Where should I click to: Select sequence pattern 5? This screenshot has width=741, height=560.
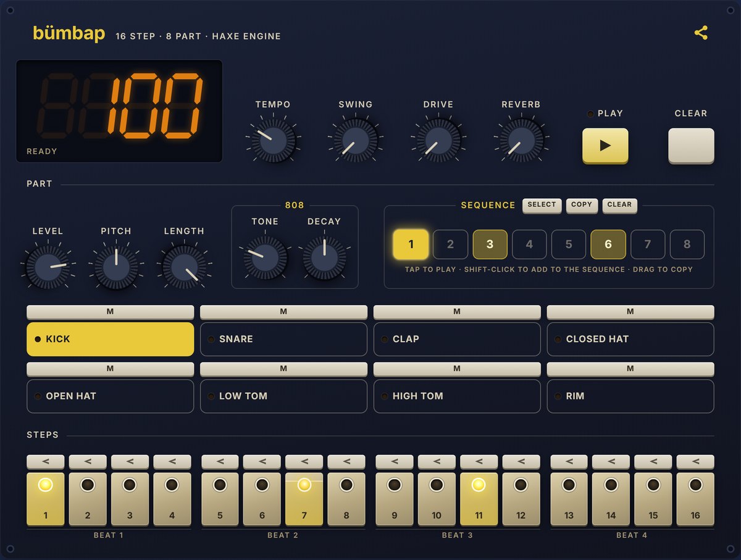coord(569,244)
